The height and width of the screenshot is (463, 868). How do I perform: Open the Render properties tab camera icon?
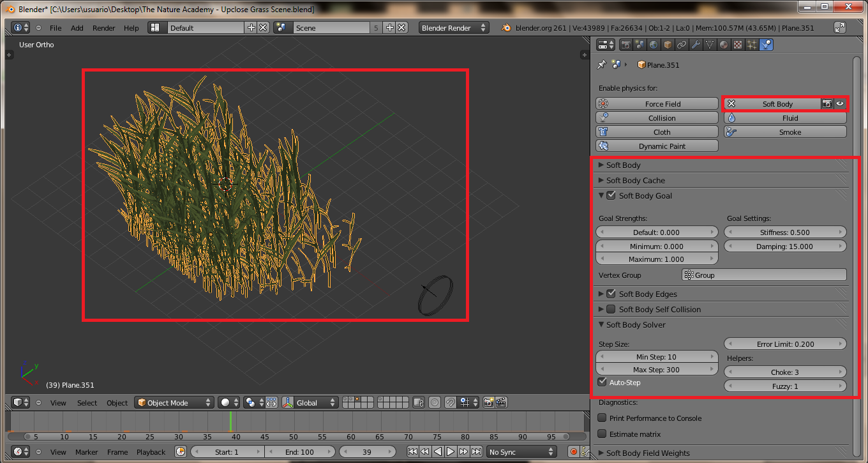pyautogui.click(x=626, y=45)
